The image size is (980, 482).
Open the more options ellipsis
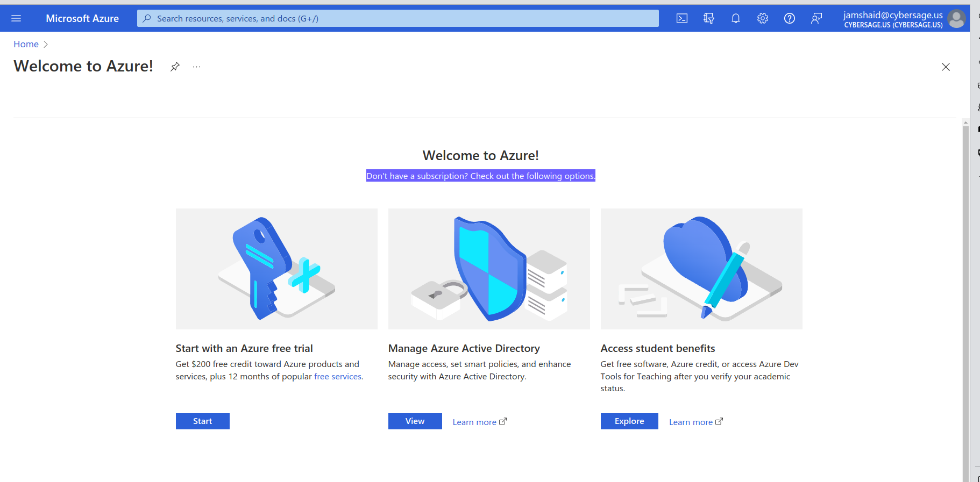click(197, 67)
